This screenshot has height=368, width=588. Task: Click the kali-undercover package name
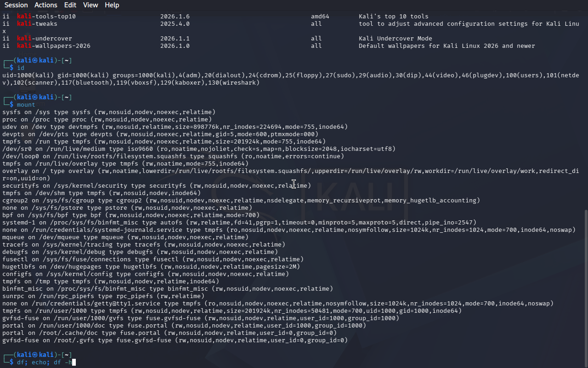click(x=45, y=39)
